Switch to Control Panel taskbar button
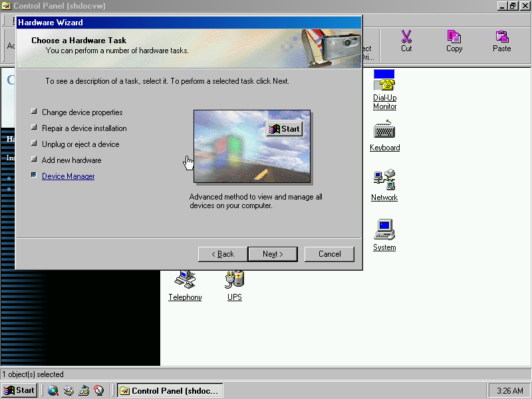532x399 pixels. (x=170, y=390)
